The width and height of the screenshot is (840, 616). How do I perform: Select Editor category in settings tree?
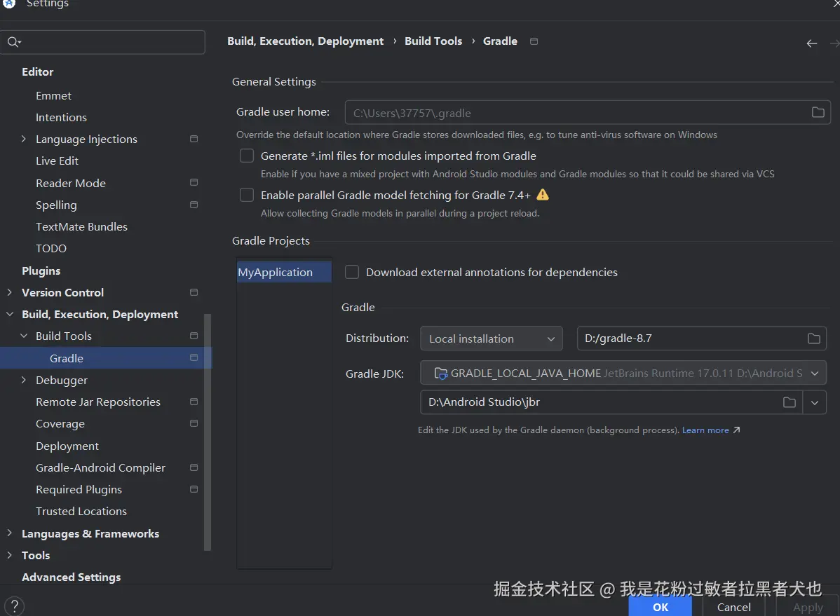click(37, 71)
